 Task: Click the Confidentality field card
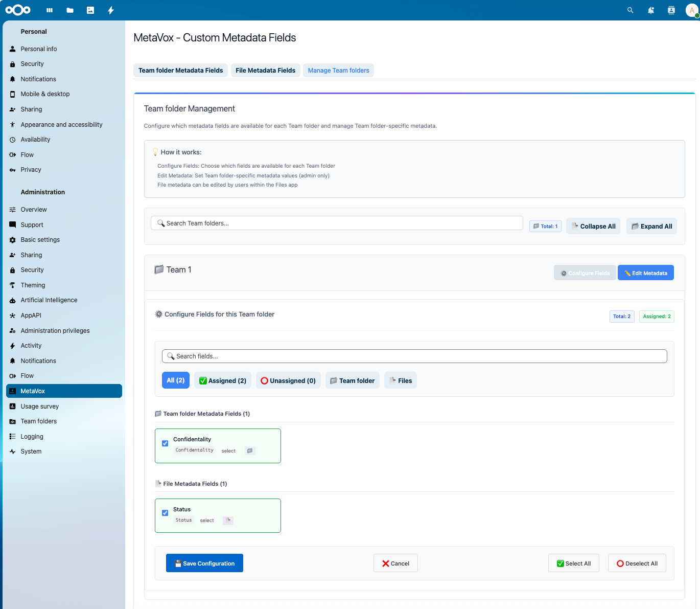coord(218,446)
